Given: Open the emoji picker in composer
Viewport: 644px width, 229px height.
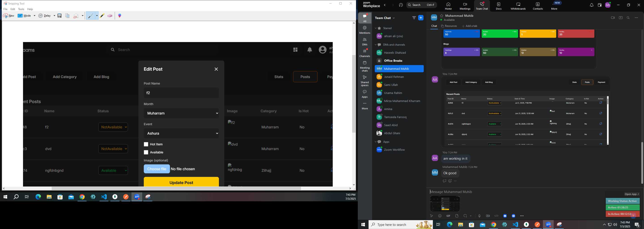Looking at the screenshot, I should tap(440, 216).
